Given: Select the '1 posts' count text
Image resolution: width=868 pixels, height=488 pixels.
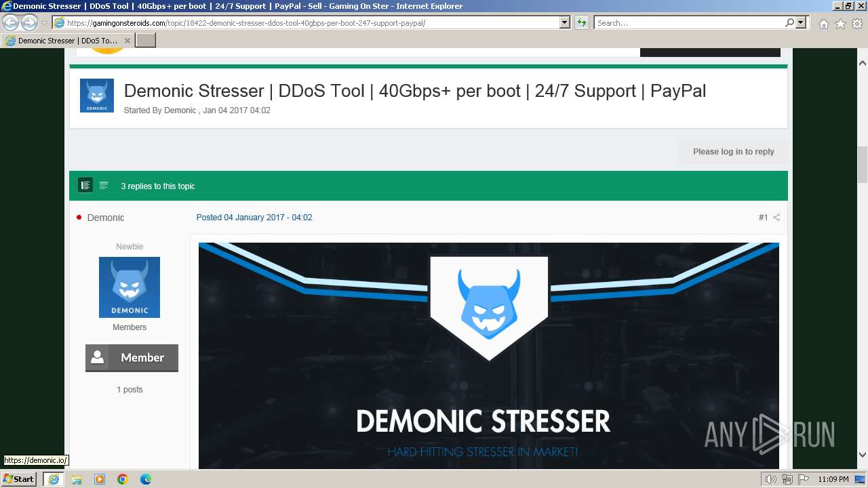Looking at the screenshot, I should click(130, 390).
